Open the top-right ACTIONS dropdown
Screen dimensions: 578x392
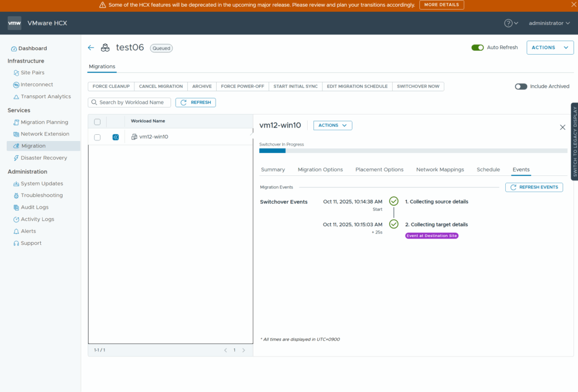(x=550, y=48)
